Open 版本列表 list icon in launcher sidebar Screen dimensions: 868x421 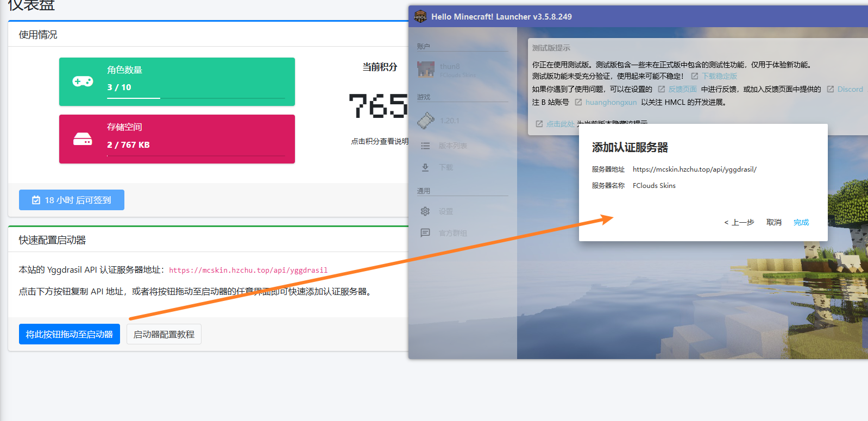pos(425,146)
